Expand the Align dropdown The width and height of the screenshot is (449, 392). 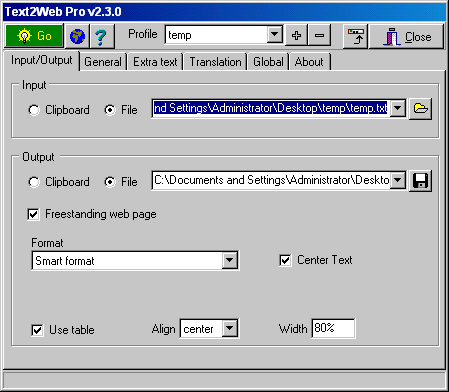(230, 328)
